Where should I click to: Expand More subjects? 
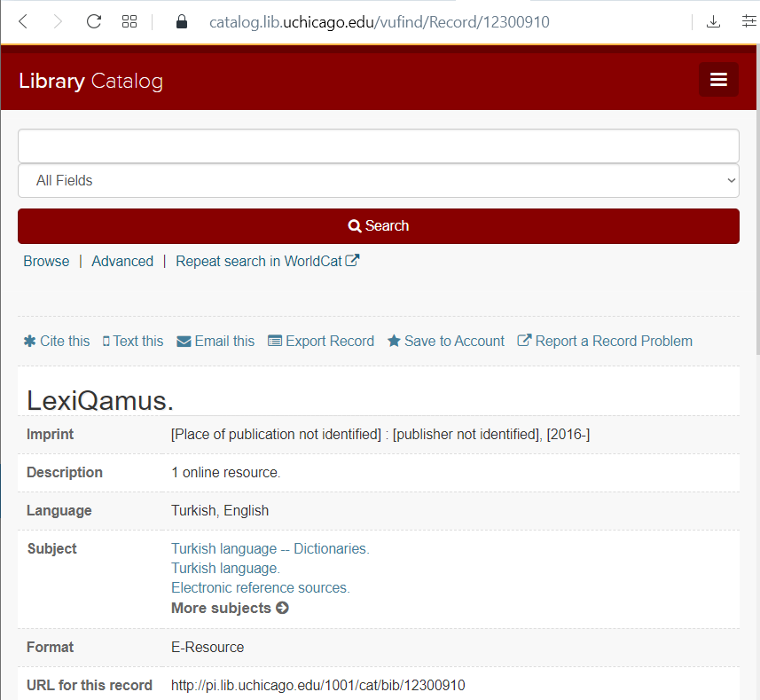(231, 608)
